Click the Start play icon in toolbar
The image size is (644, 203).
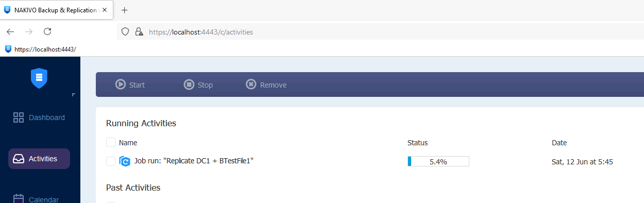121,84
